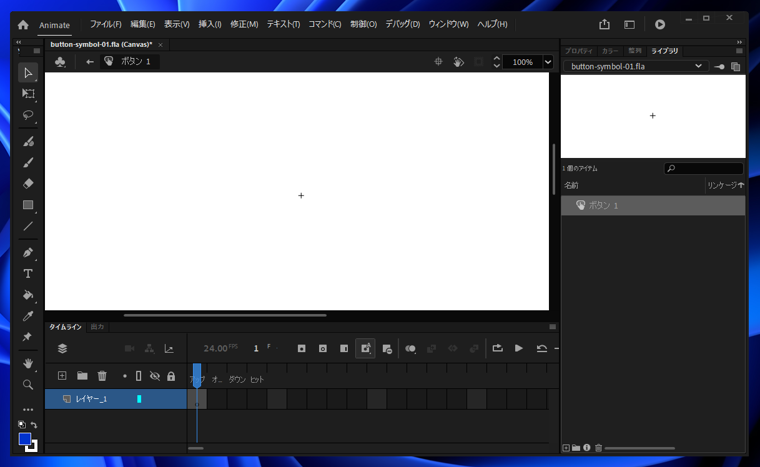Insert blank keyframe button in timeline
Image resolution: width=760 pixels, height=467 pixels.
pos(323,348)
